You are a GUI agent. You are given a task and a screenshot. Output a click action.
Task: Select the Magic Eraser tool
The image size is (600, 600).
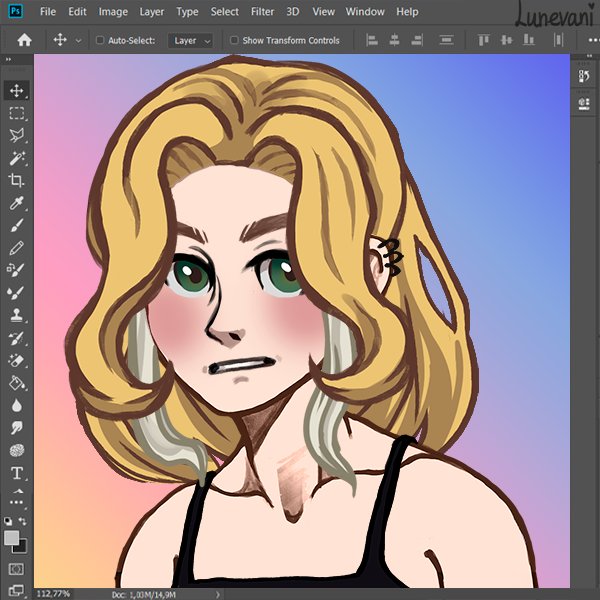coord(16,360)
